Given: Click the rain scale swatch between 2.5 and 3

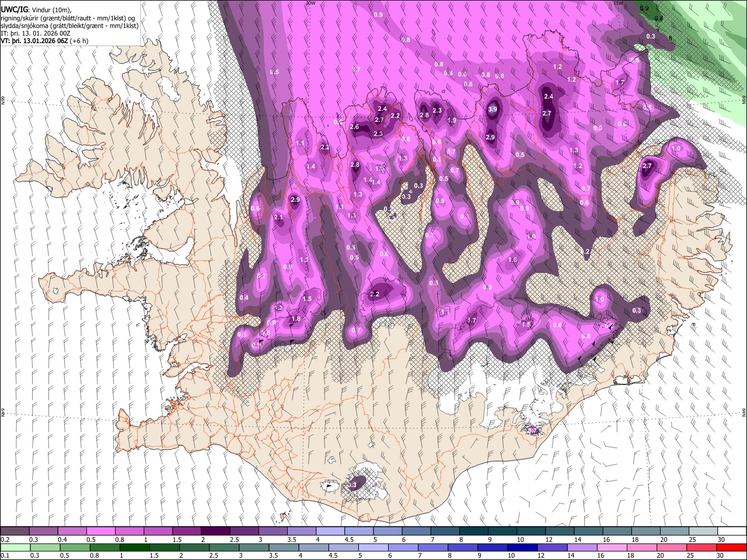Looking at the screenshot, I should coord(224,547).
